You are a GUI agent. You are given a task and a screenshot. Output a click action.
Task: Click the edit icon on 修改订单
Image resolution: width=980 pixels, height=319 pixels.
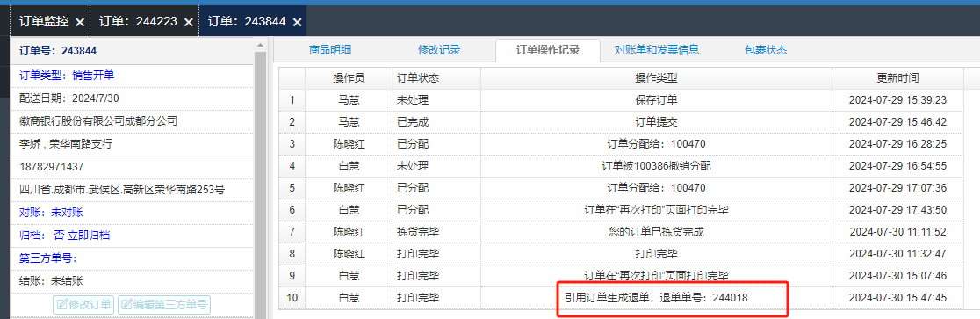62,305
